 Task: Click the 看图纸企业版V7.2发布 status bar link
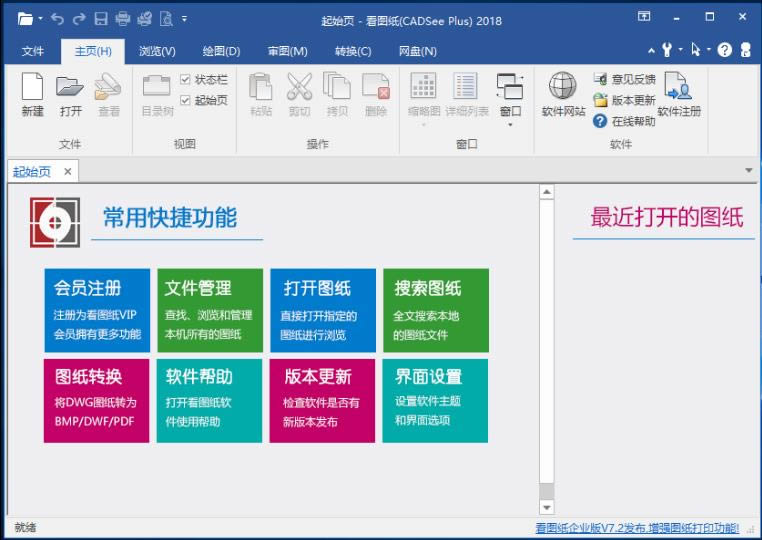[x=637, y=528]
